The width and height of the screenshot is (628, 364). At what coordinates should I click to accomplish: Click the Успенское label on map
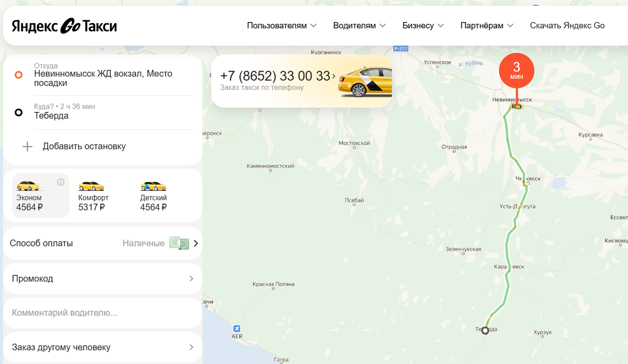click(x=438, y=62)
